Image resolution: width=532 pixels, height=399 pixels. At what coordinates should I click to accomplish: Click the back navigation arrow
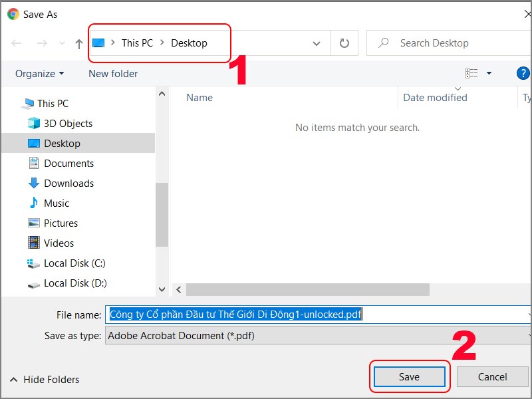16,43
